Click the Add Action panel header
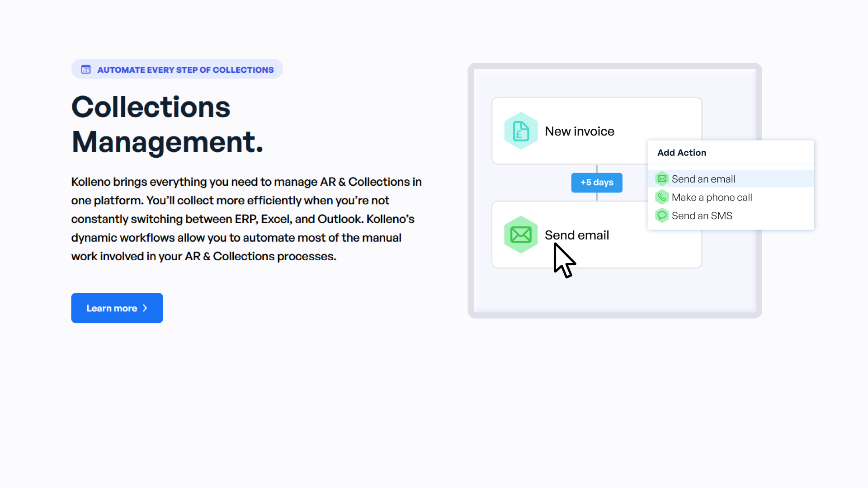The height and width of the screenshot is (488, 868). [x=682, y=153]
